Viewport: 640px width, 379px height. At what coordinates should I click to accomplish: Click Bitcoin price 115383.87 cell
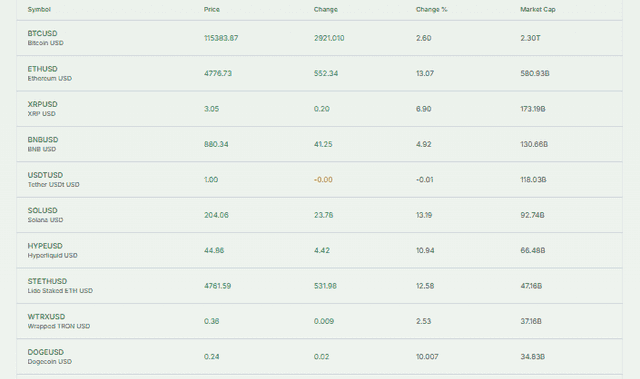(x=221, y=38)
